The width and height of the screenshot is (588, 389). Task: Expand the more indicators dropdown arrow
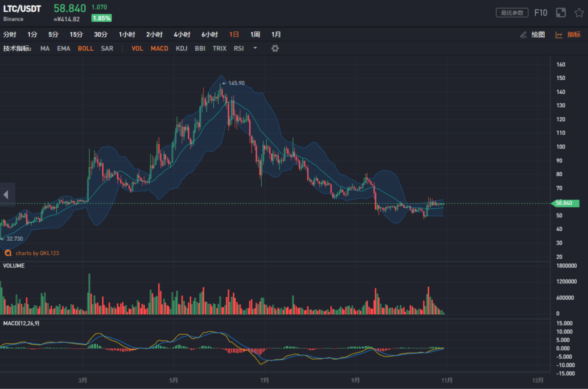pyautogui.click(x=255, y=48)
